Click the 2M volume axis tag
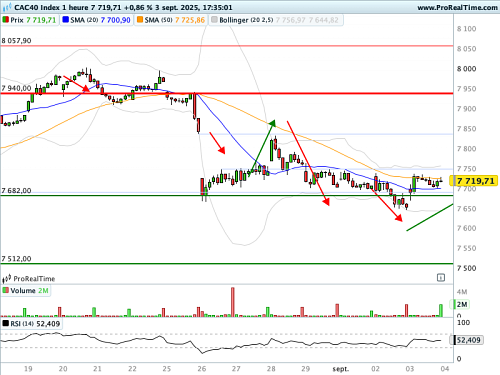Screen dimensions: 500x375 [x=460, y=304]
